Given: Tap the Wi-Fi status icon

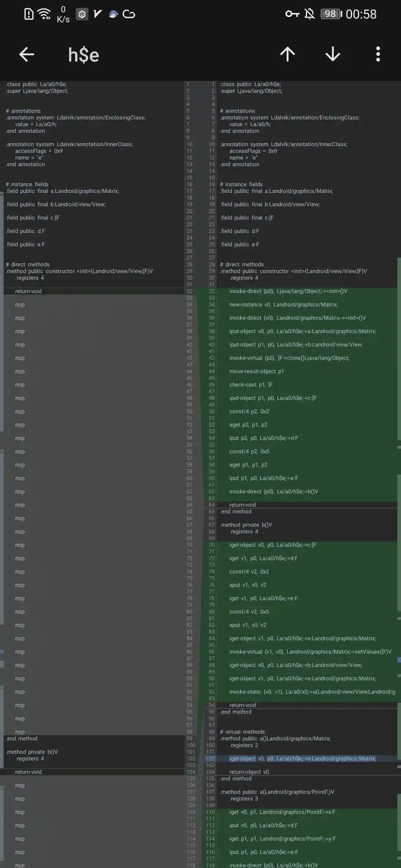Looking at the screenshot, I should tap(45, 14).
